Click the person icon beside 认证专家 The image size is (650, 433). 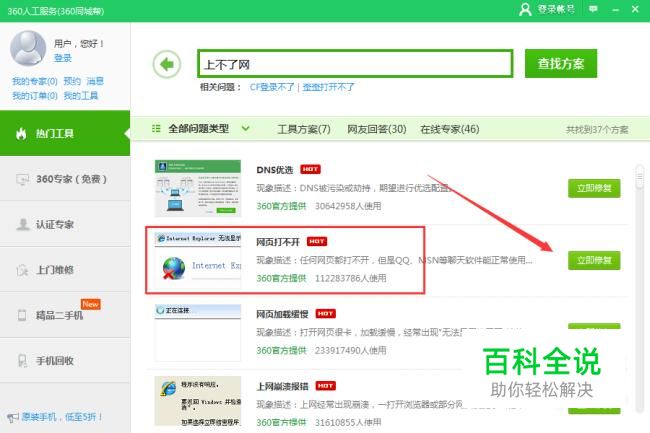tap(22, 224)
